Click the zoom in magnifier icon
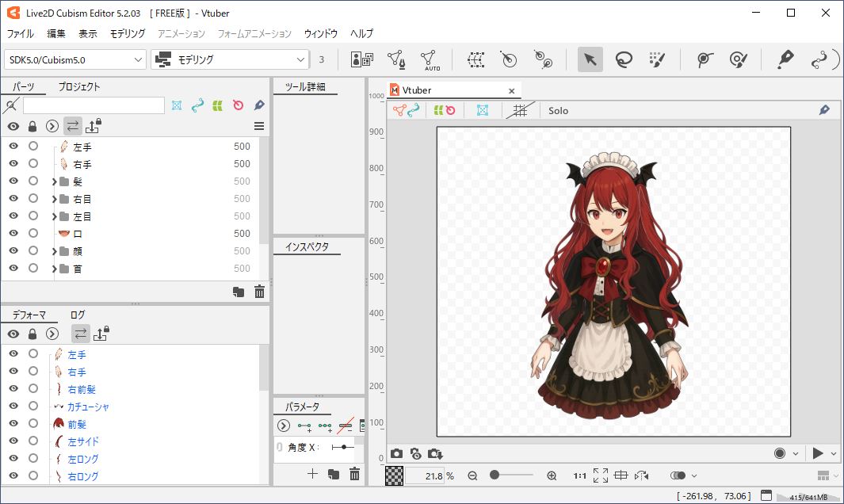The height and width of the screenshot is (504, 844). click(552, 475)
